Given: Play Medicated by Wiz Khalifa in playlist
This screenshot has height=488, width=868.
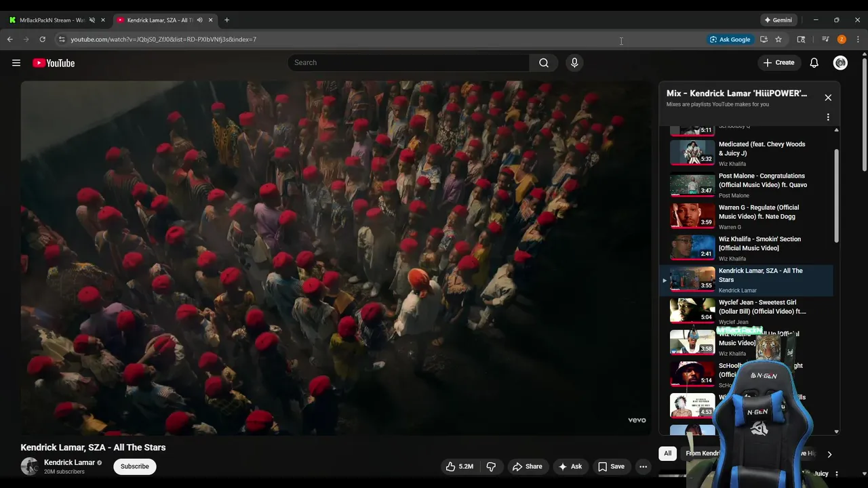Looking at the screenshot, I should click(x=746, y=153).
